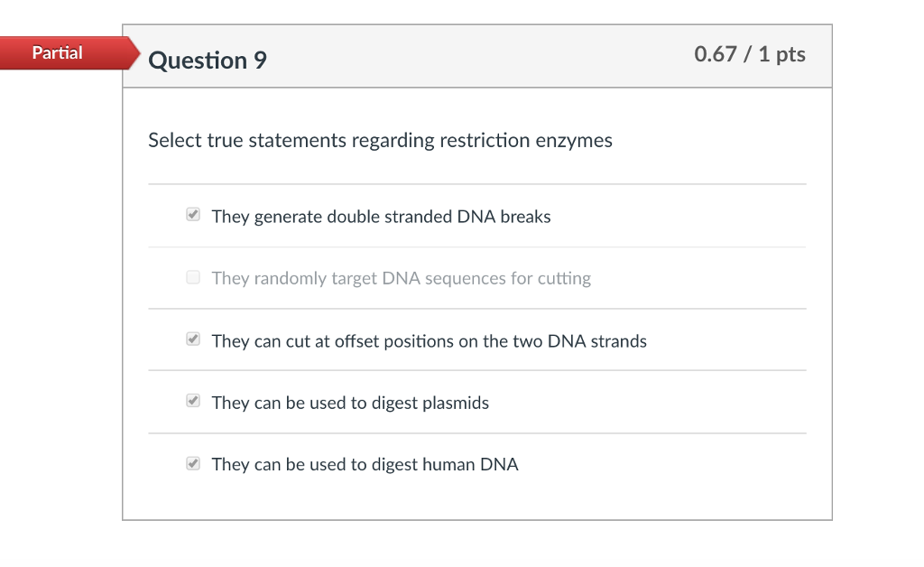Click the question prompt about restriction enzymes
The width and height of the screenshot is (924, 567).
click(380, 141)
